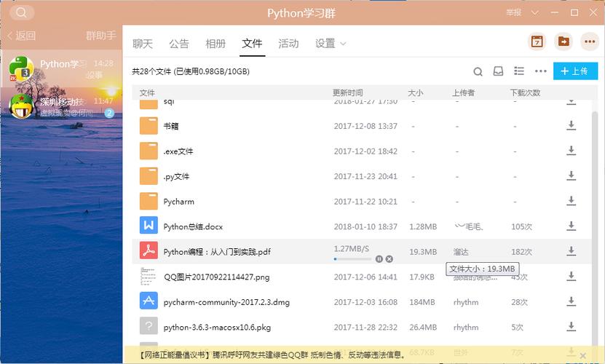This screenshot has height=364, width=605.
Task: Switch to the 公告 tab
Action: coord(179,44)
